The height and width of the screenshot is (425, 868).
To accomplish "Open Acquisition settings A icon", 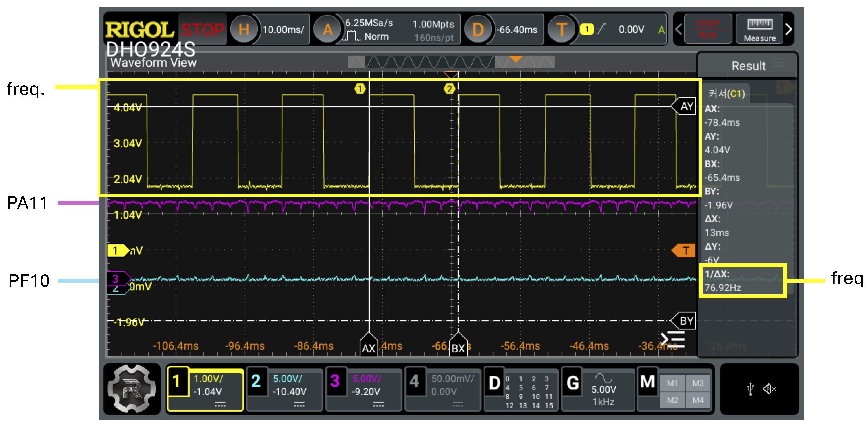I will [x=327, y=30].
